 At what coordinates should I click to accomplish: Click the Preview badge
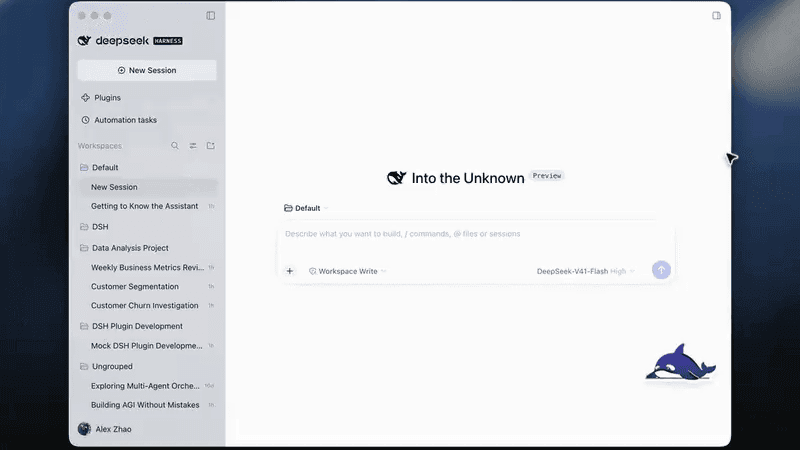pos(547,176)
